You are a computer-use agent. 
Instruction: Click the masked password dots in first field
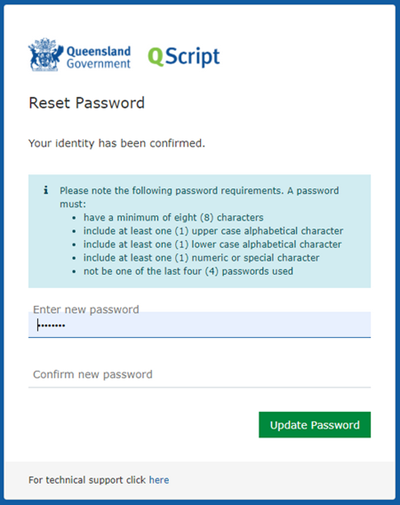[51, 325]
